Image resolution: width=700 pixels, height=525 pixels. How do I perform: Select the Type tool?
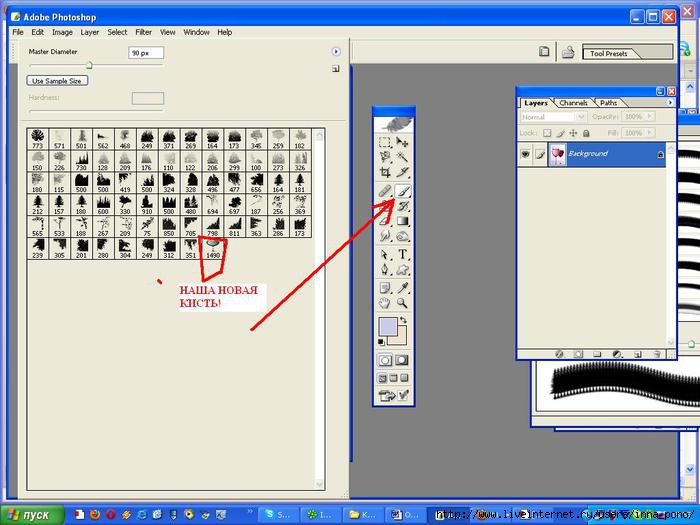pyautogui.click(x=402, y=255)
